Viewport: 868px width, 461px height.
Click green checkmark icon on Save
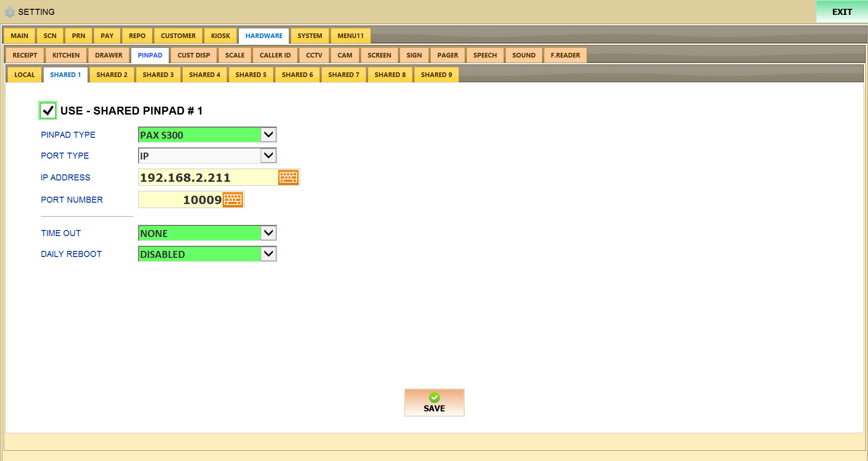pyautogui.click(x=434, y=397)
